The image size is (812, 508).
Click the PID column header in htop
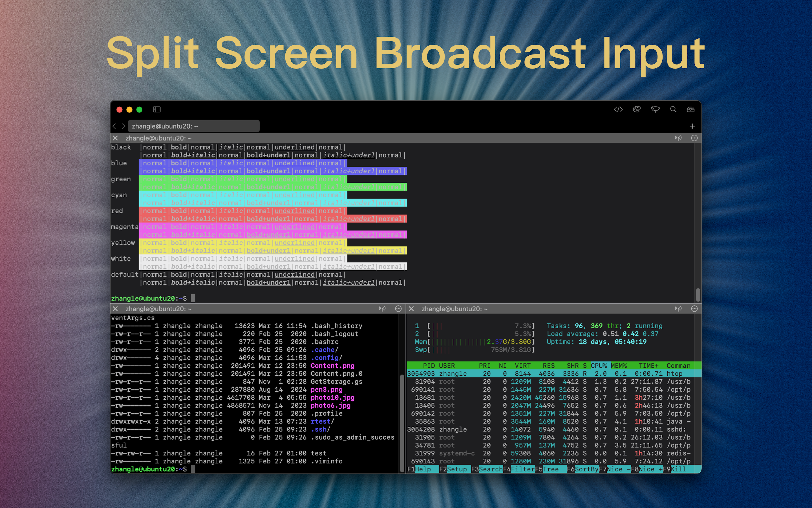tap(429, 365)
